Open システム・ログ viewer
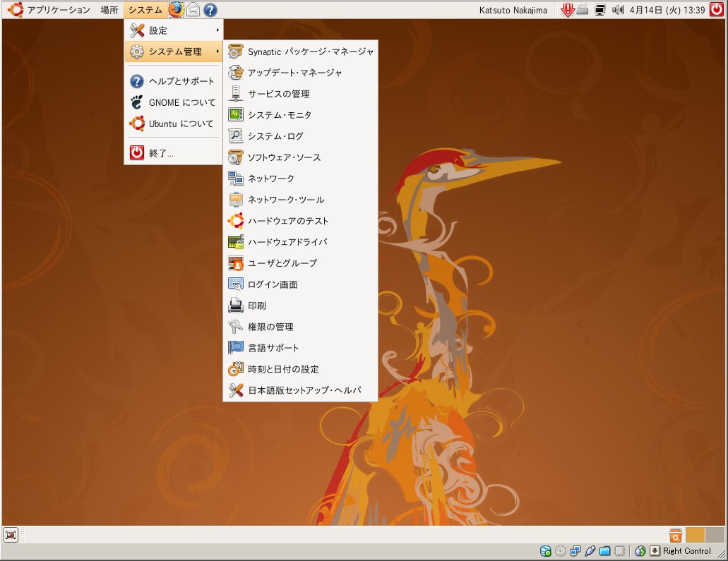The width and height of the screenshot is (728, 561). [300, 136]
